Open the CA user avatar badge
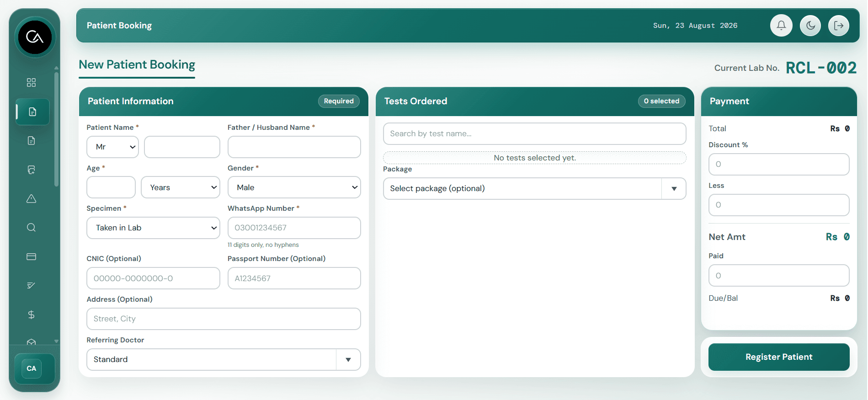The image size is (868, 400). pyautogui.click(x=32, y=368)
